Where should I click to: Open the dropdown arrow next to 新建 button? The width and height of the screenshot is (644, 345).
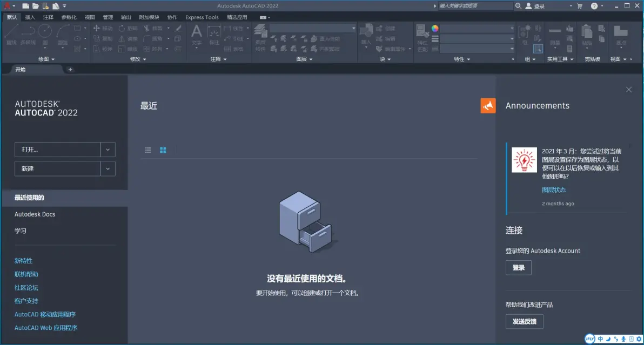pos(108,168)
